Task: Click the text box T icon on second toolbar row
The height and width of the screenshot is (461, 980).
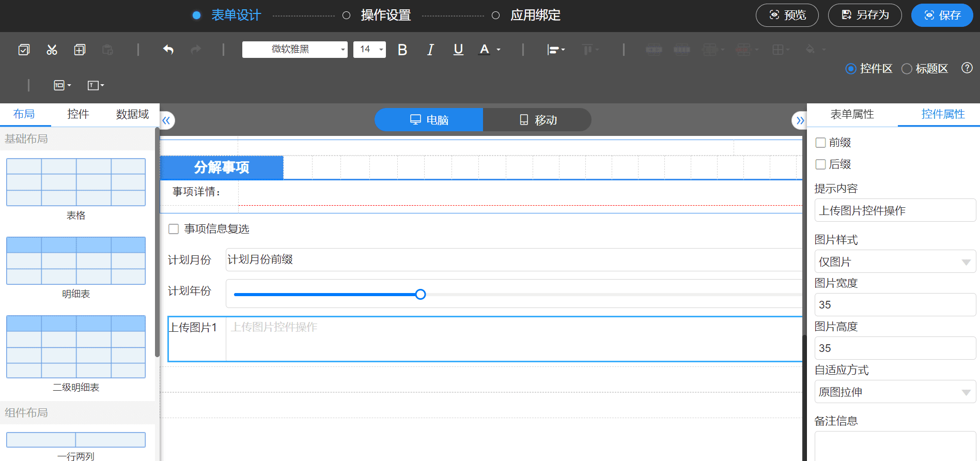Action: click(x=93, y=85)
